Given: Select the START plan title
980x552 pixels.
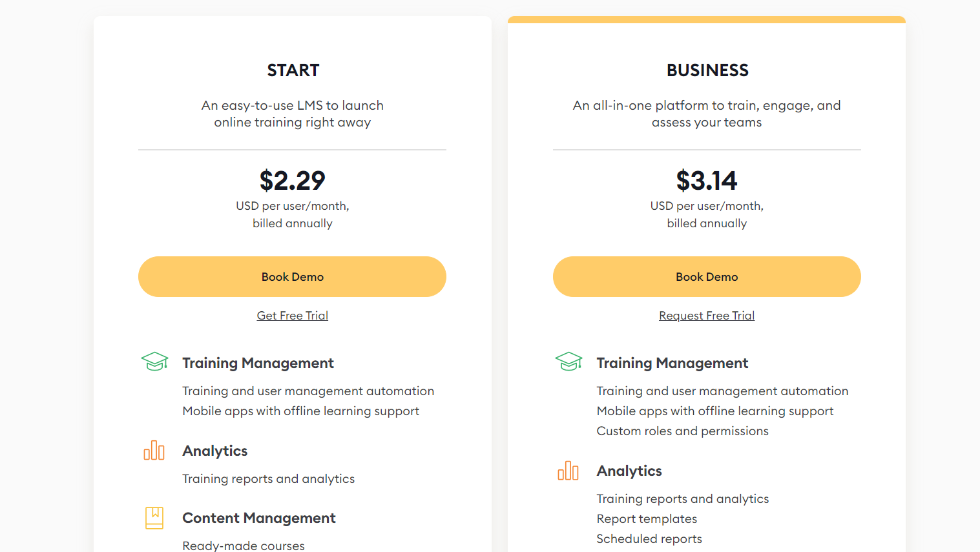Looking at the screenshot, I should [x=292, y=70].
